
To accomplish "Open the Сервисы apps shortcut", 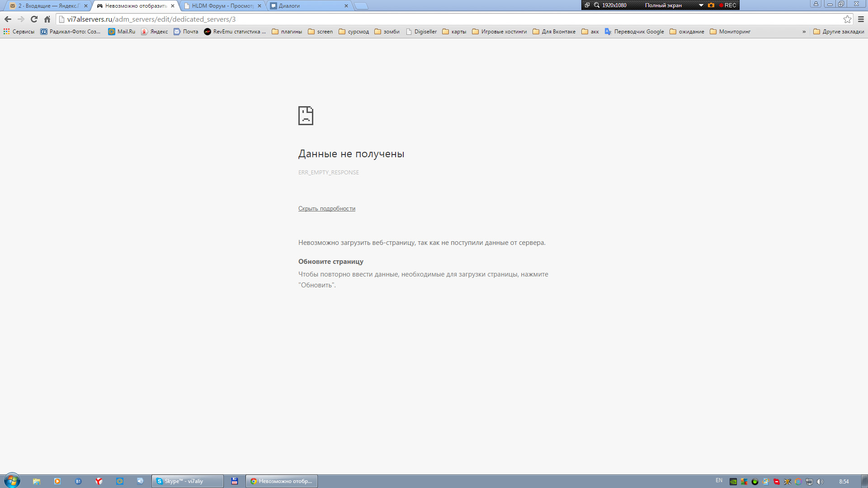I will [19, 32].
